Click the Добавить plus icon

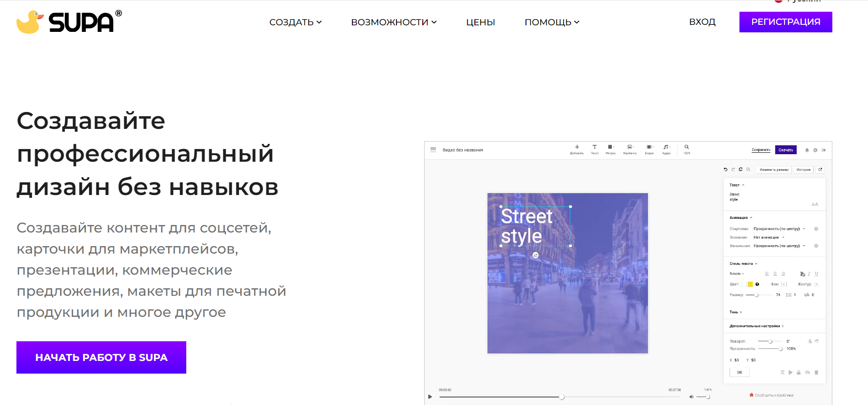click(x=577, y=147)
